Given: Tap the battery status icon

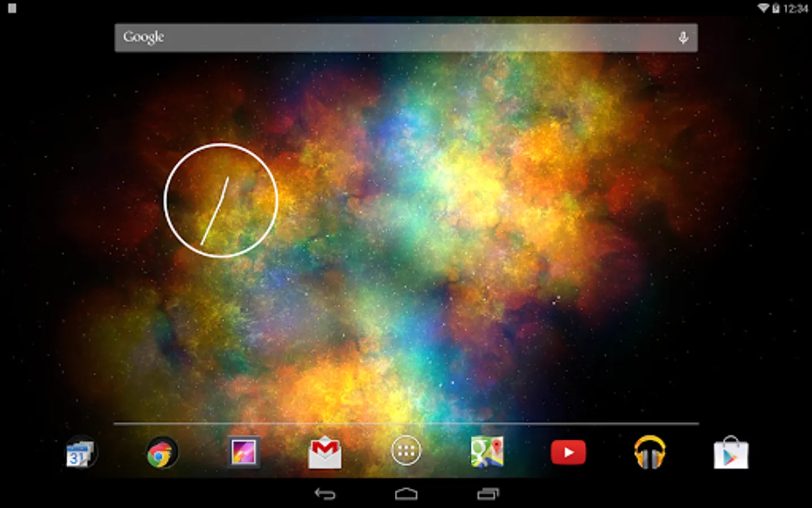Looking at the screenshot, I should click(776, 8).
